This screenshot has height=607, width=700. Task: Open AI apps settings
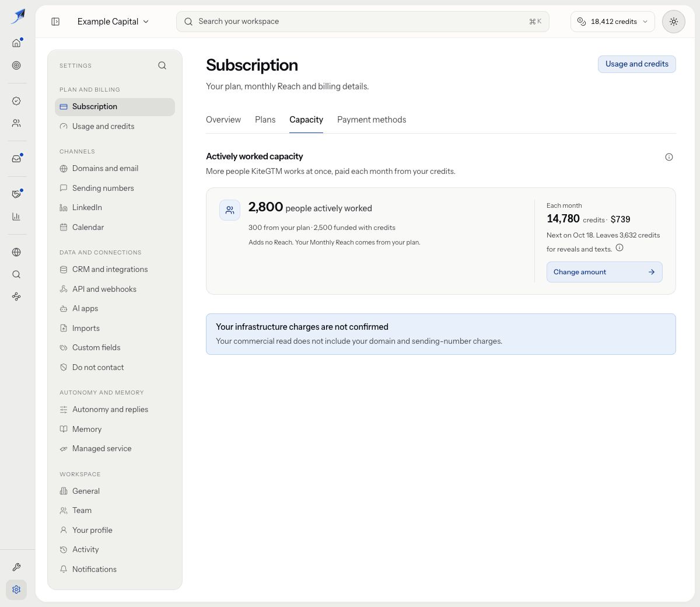coord(115,309)
